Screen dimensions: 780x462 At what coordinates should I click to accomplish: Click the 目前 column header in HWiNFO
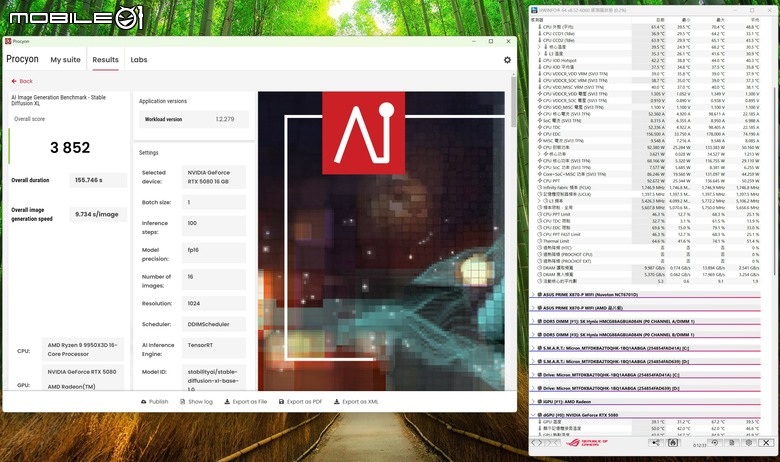pos(660,20)
